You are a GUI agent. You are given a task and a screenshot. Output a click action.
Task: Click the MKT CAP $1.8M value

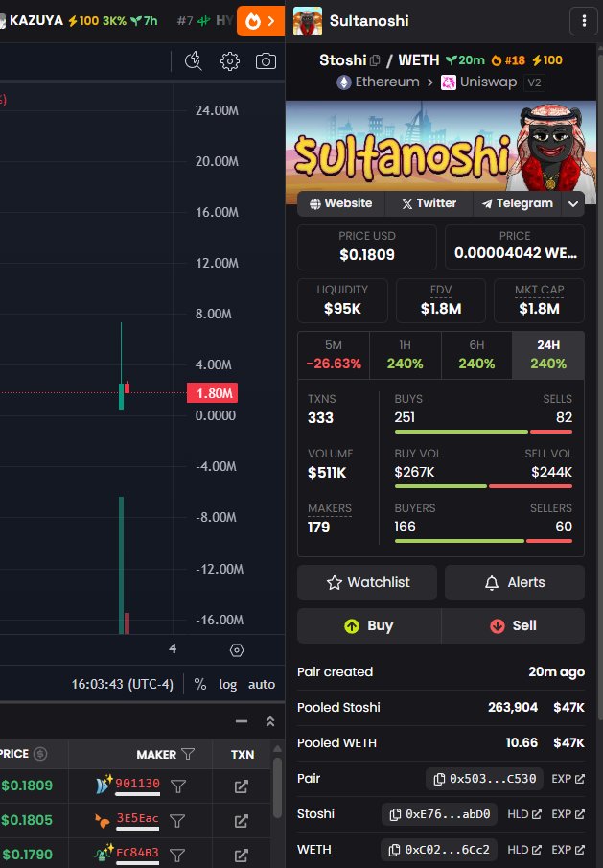coord(539,309)
